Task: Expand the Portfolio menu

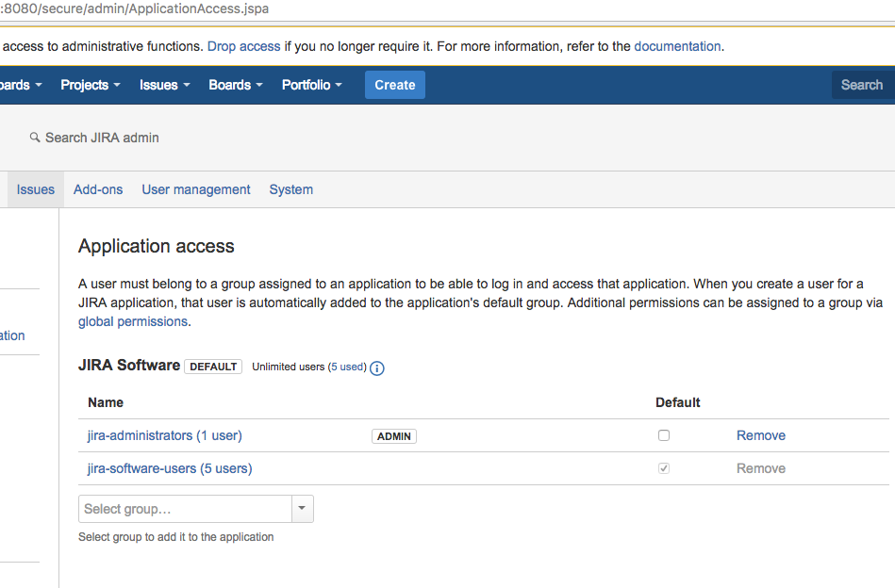Action: point(311,85)
